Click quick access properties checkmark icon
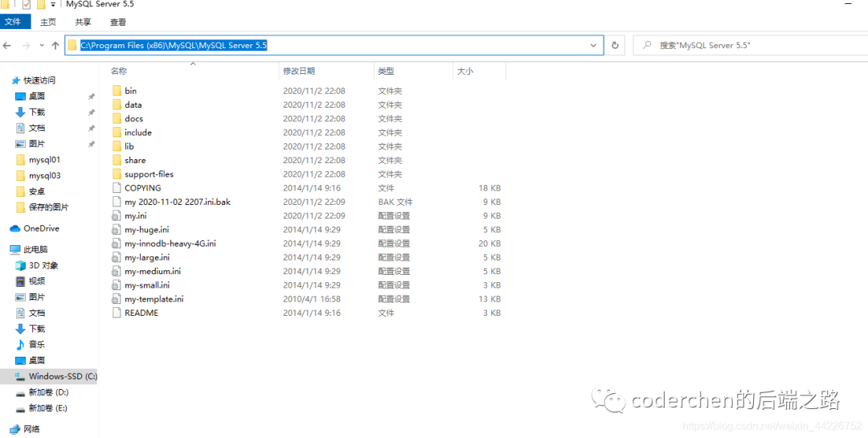 (27, 5)
